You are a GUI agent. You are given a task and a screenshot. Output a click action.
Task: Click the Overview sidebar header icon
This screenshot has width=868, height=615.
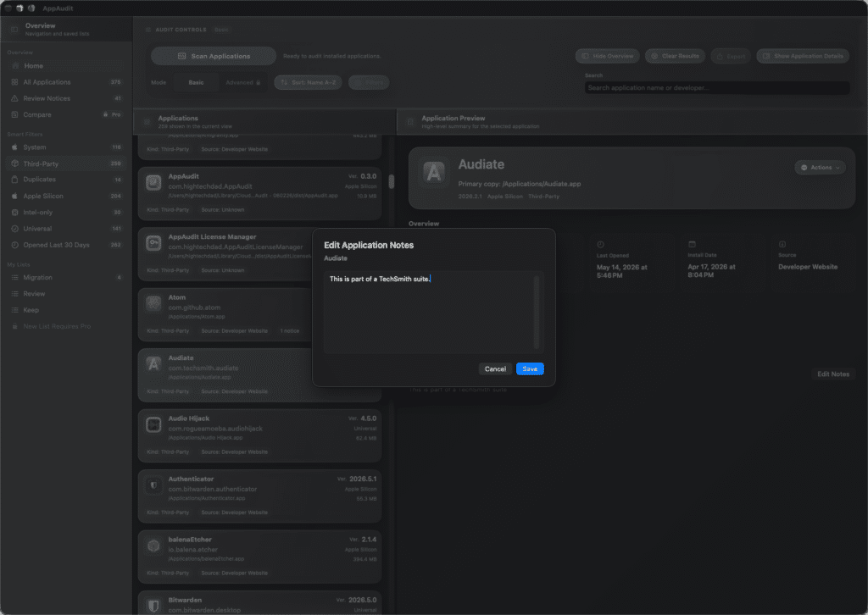14,30
